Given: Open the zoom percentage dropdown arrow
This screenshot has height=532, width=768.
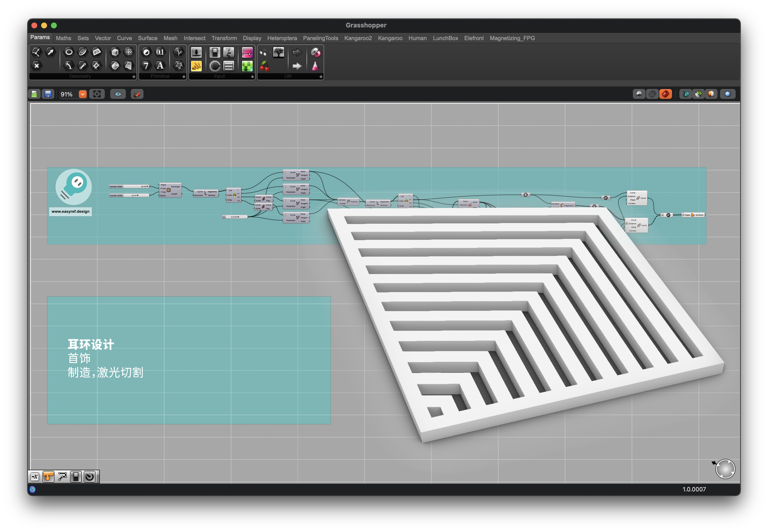Looking at the screenshot, I should click(x=83, y=94).
